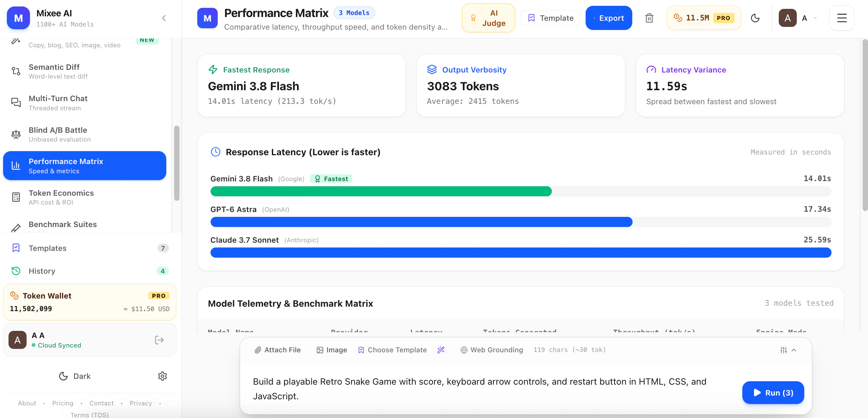Open the Pricing footer link
The image size is (868, 418).
point(63,403)
